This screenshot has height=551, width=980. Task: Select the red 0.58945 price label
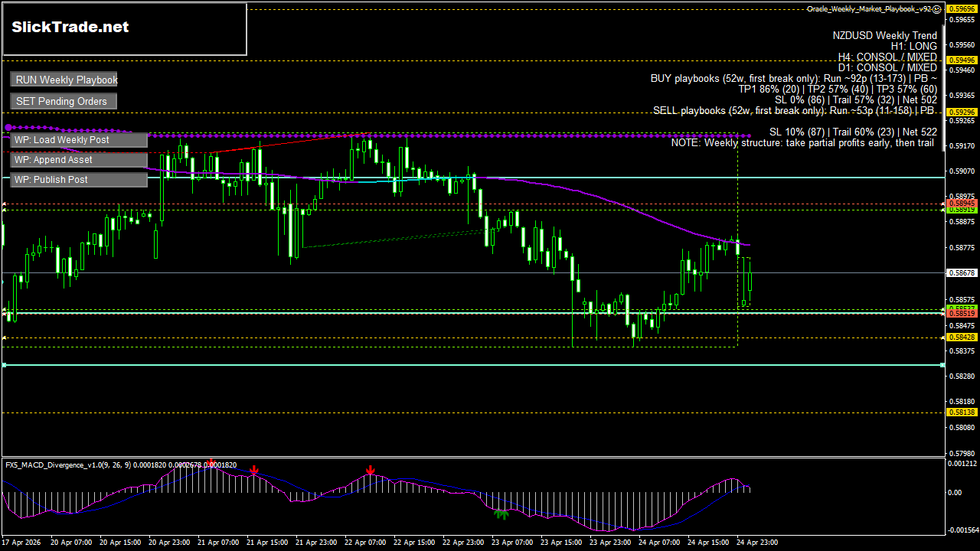pos(962,204)
